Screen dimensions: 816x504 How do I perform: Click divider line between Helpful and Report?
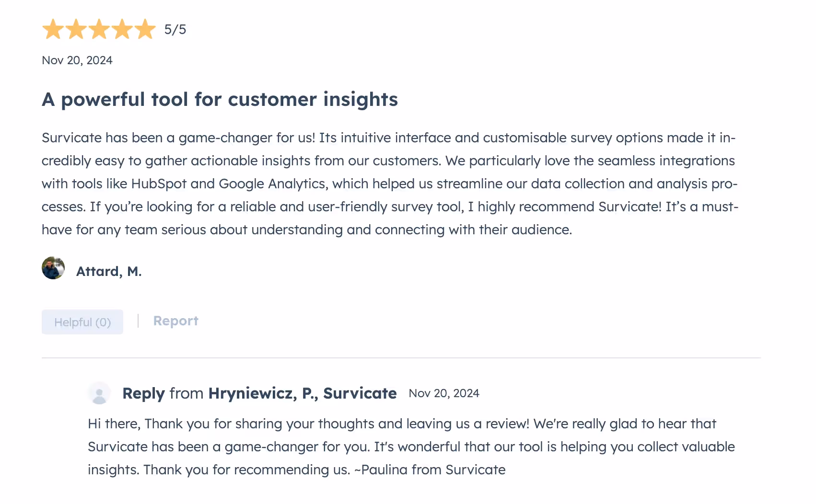[138, 321]
